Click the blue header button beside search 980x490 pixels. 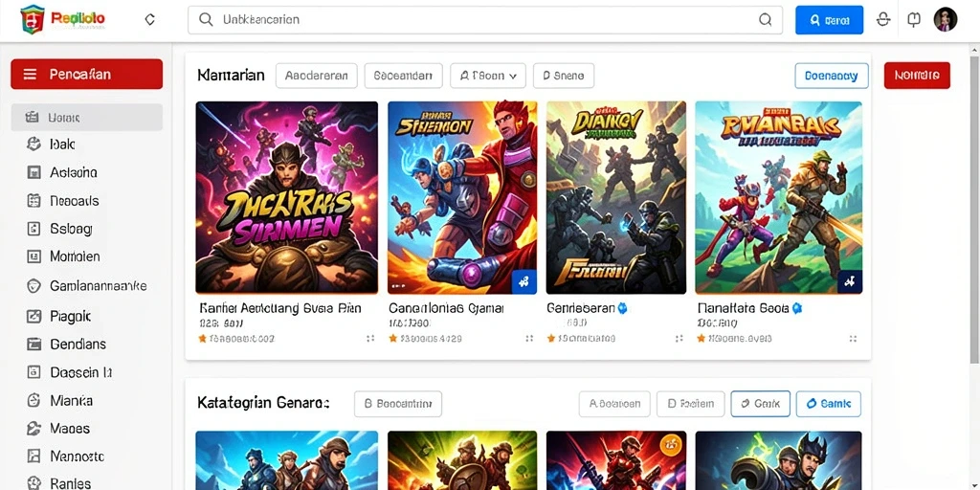click(x=830, y=20)
